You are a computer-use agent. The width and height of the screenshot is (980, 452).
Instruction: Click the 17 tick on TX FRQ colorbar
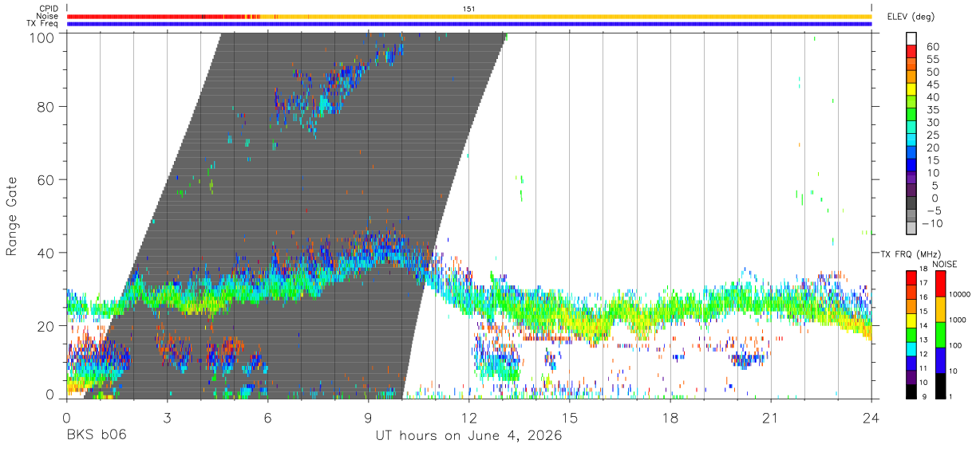click(x=924, y=282)
